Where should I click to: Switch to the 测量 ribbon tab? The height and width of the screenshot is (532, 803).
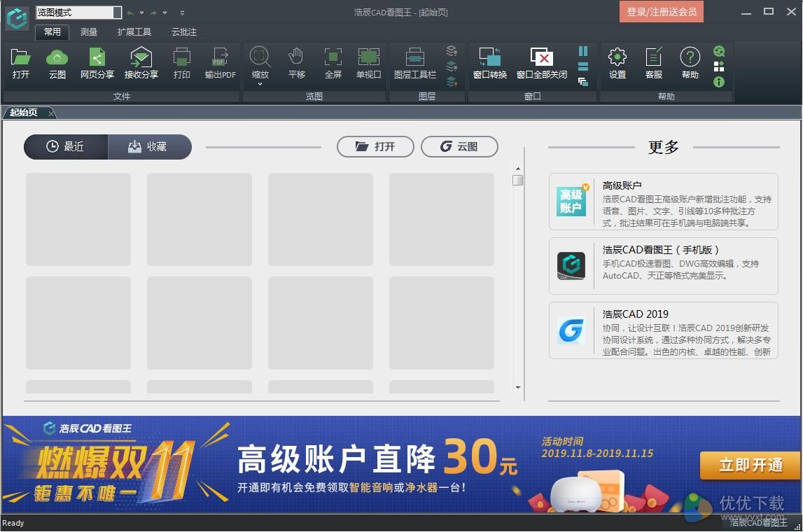click(89, 31)
